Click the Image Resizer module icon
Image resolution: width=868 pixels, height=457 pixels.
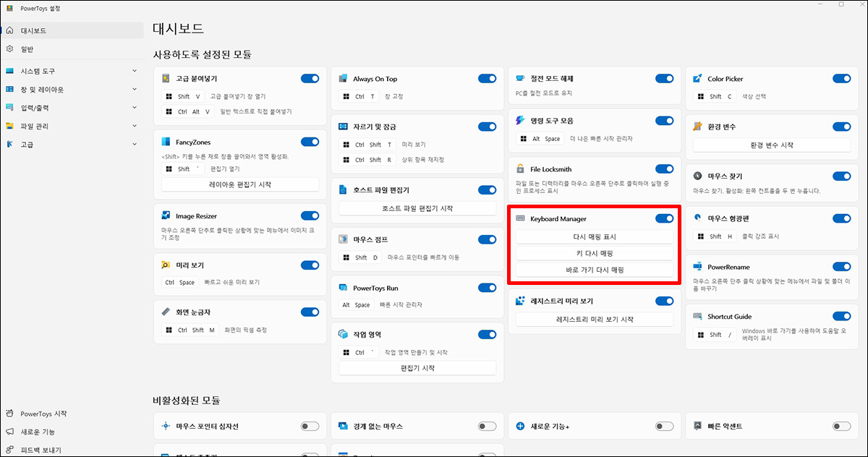tap(166, 215)
